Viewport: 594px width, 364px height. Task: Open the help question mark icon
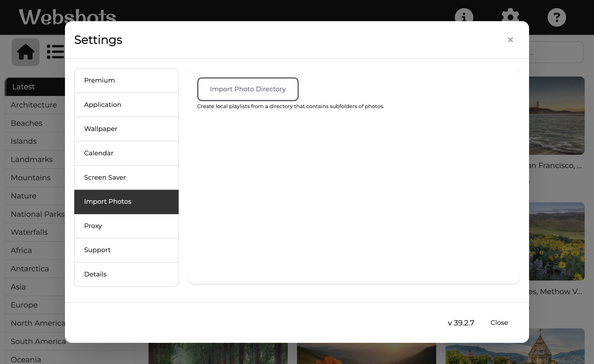click(557, 17)
